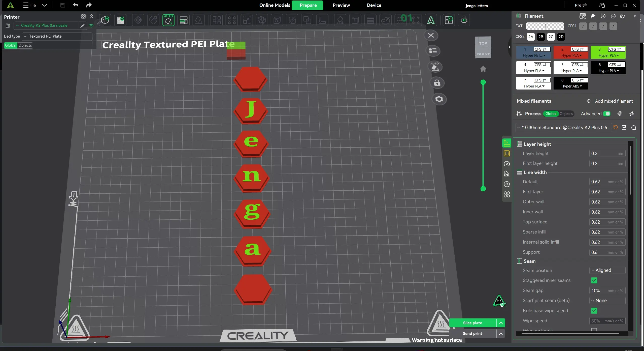Open the plate object list icon

pyautogui.click(x=433, y=51)
